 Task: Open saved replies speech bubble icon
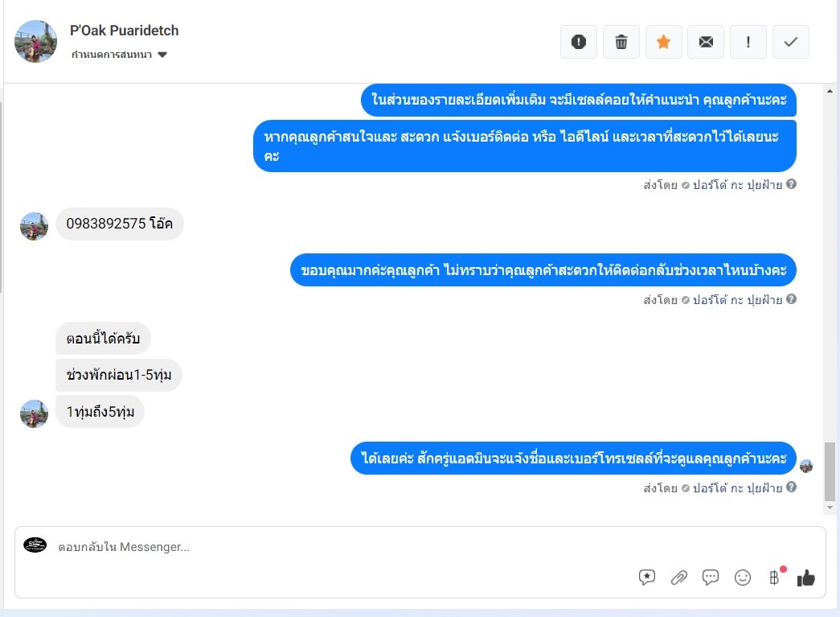711,578
